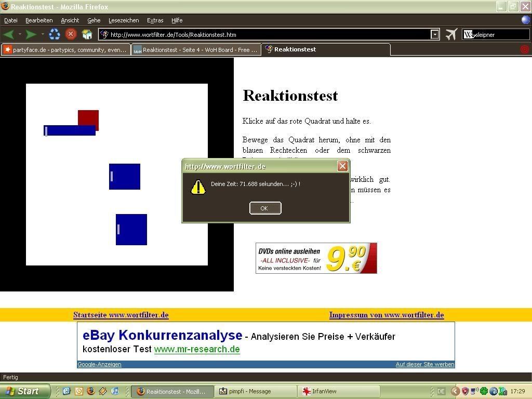Screen dimensions: 532x399
Task: Click the airplane Go button beside address bar
Action: [451, 34]
